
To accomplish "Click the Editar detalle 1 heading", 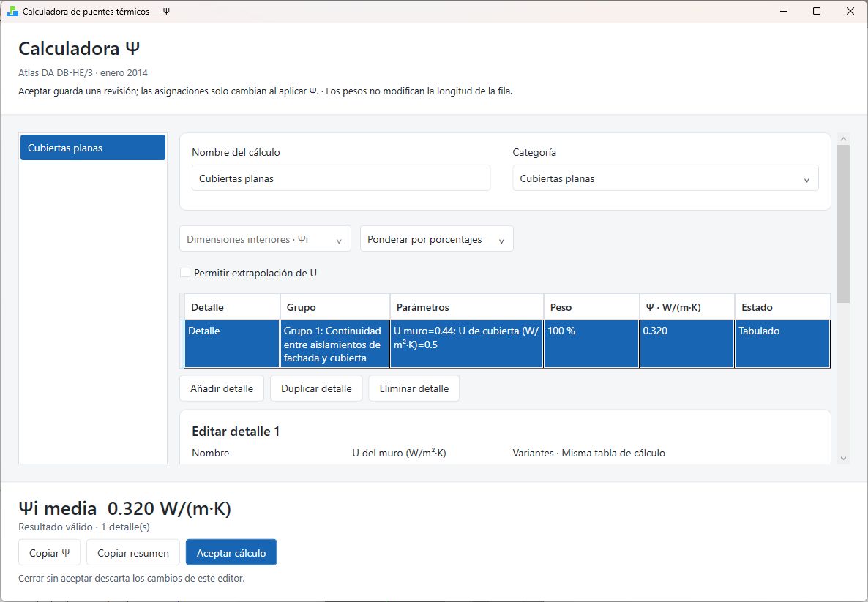I will 236,432.
